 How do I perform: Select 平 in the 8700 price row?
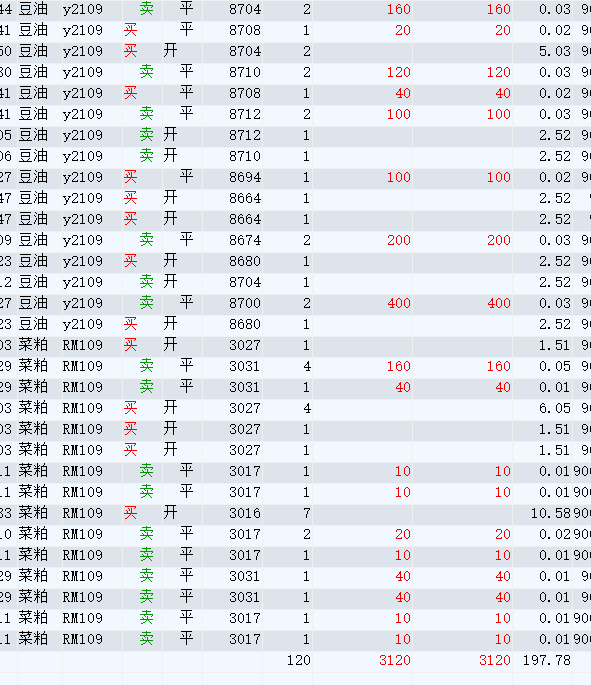pos(187,303)
